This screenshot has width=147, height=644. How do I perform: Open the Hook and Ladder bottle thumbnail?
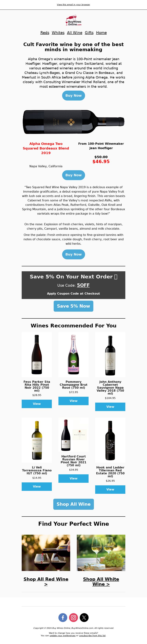[110, 440]
